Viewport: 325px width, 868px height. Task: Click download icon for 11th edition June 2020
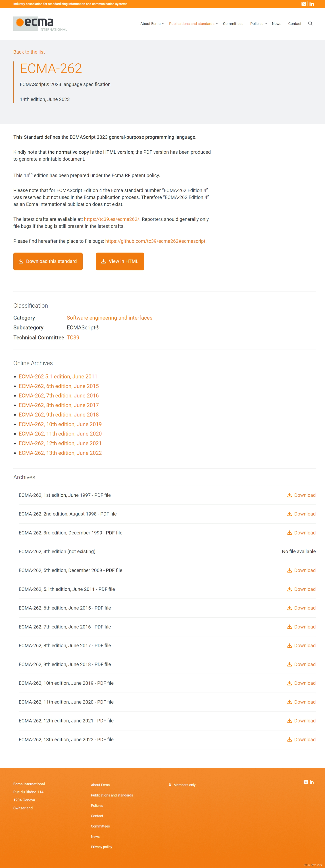[289, 702]
